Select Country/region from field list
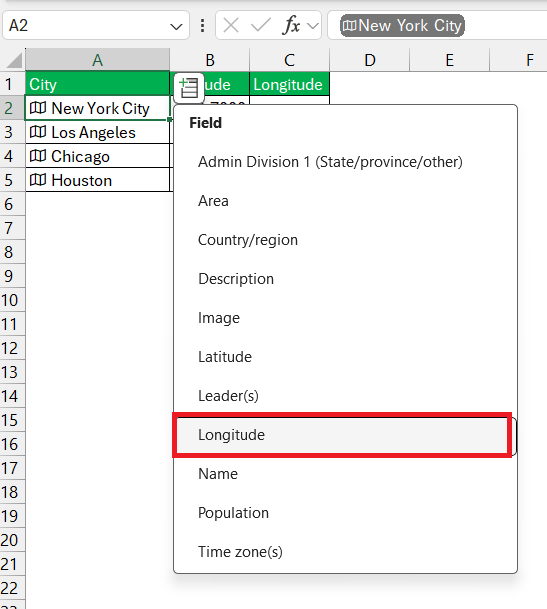The width and height of the screenshot is (547, 609). (x=345, y=240)
